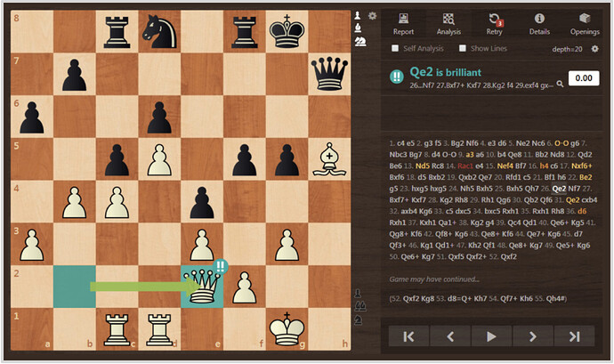The height and width of the screenshot is (364, 614).
Task: Open the Report tab
Action: (403, 23)
